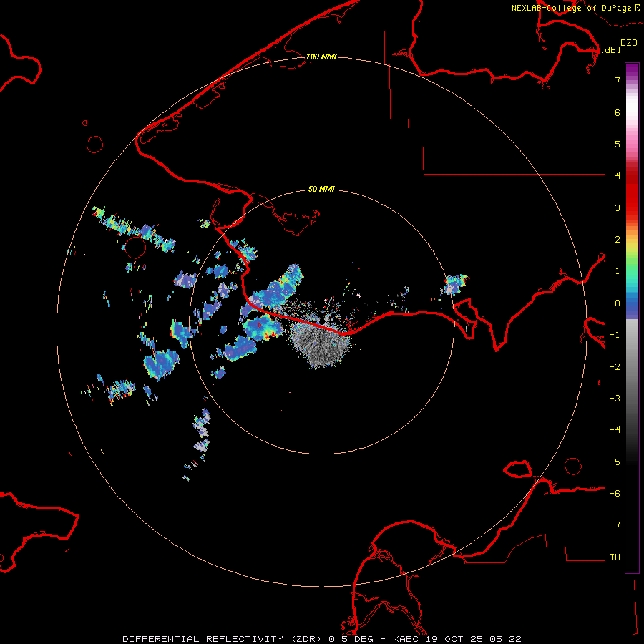Click the 4 value on the scale

(x=618, y=176)
